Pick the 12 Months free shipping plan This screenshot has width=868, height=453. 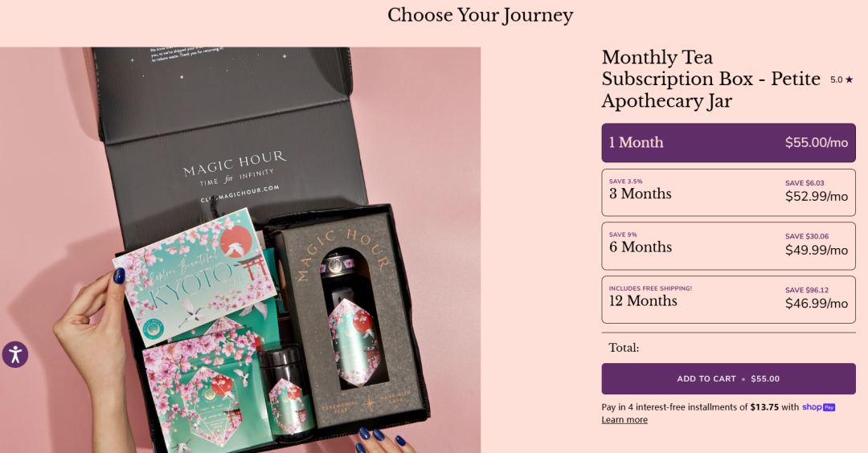click(x=728, y=300)
